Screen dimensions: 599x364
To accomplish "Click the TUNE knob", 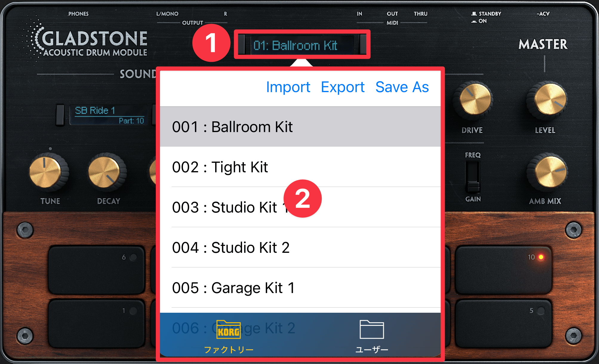I will point(47,171).
